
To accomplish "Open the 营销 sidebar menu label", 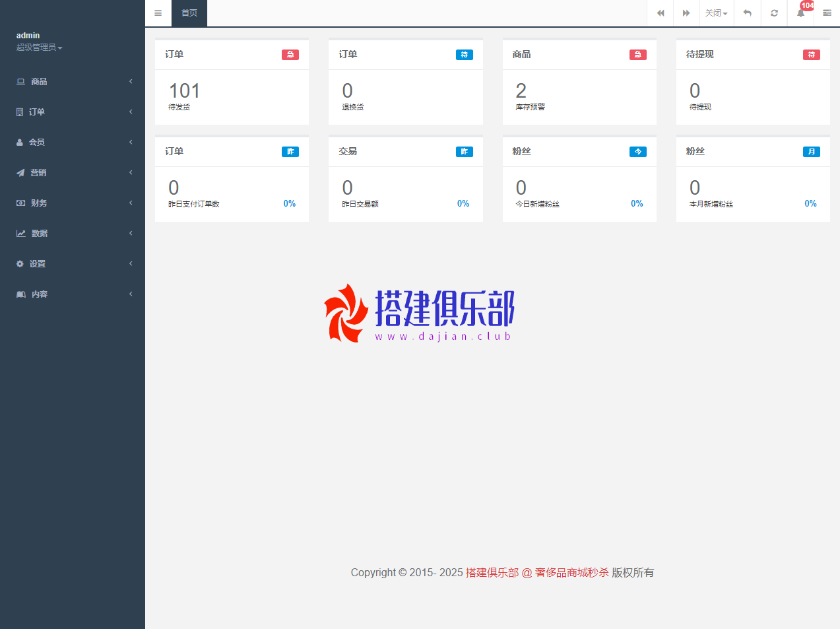I will tap(38, 173).
